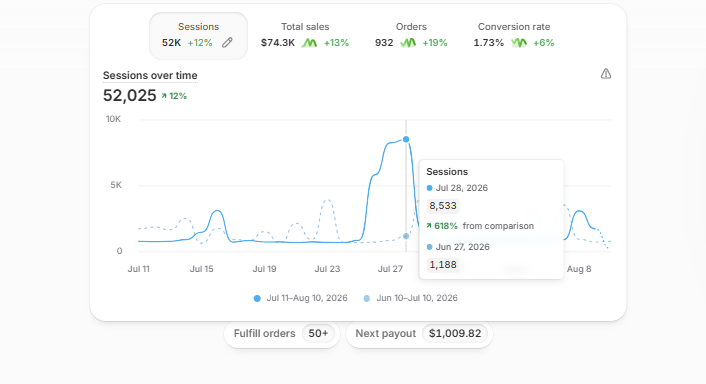
Task: Click the +19% Orders change
Action: [434, 43]
